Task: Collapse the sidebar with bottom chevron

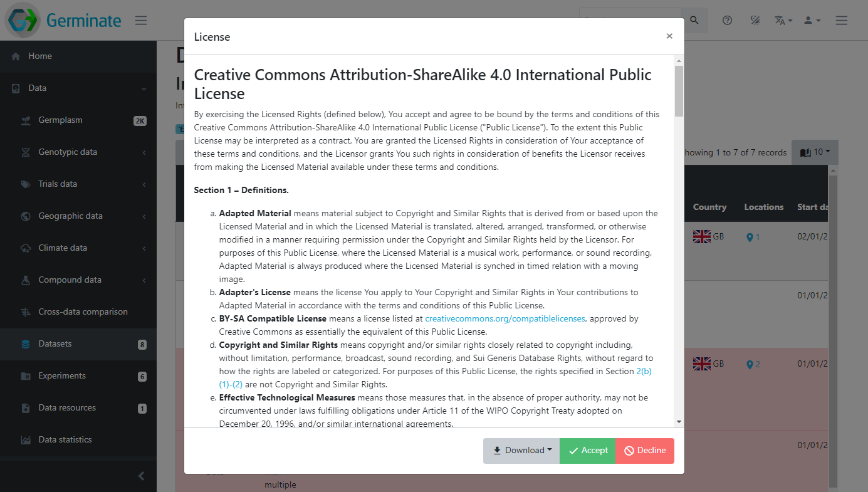Action: coord(141,476)
